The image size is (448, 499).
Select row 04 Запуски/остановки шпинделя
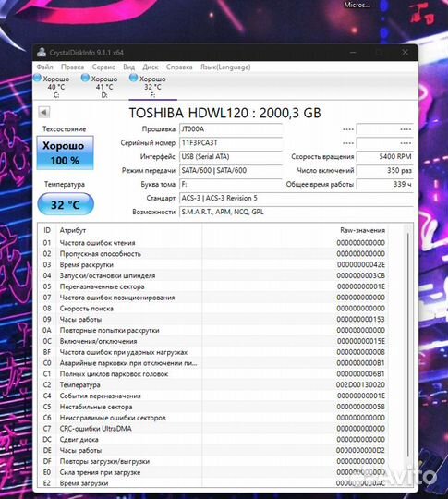coord(213,275)
